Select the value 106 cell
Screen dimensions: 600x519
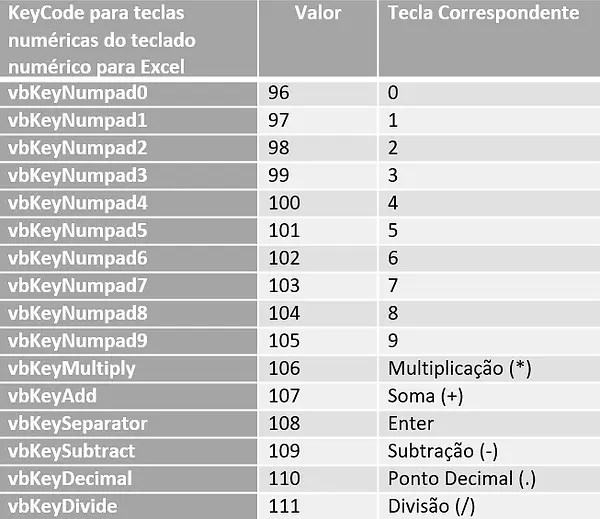(x=283, y=368)
